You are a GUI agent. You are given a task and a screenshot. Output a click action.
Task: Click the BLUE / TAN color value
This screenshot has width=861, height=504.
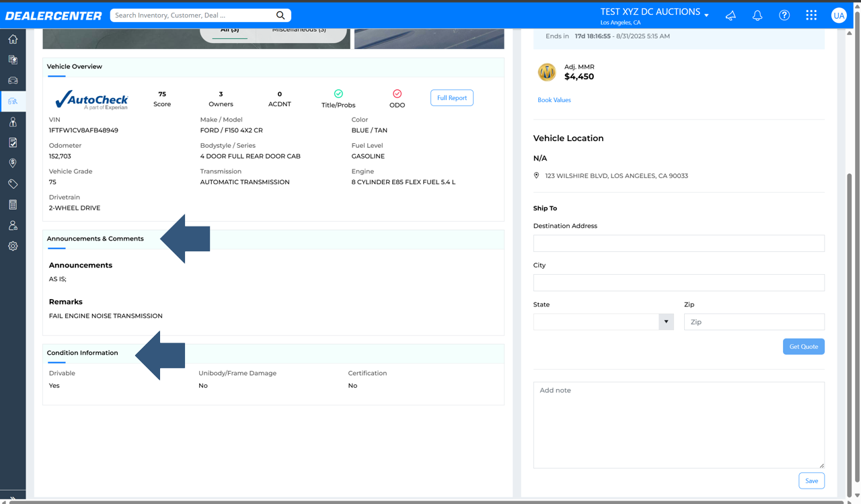[369, 130]
